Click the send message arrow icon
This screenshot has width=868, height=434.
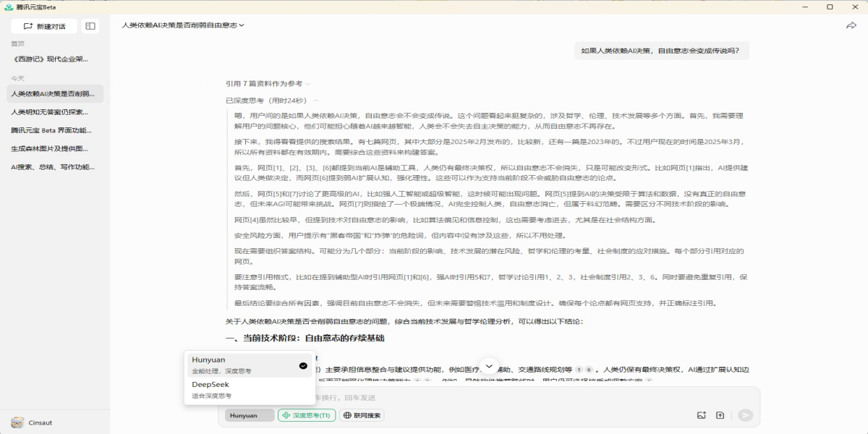pos(745,415)
